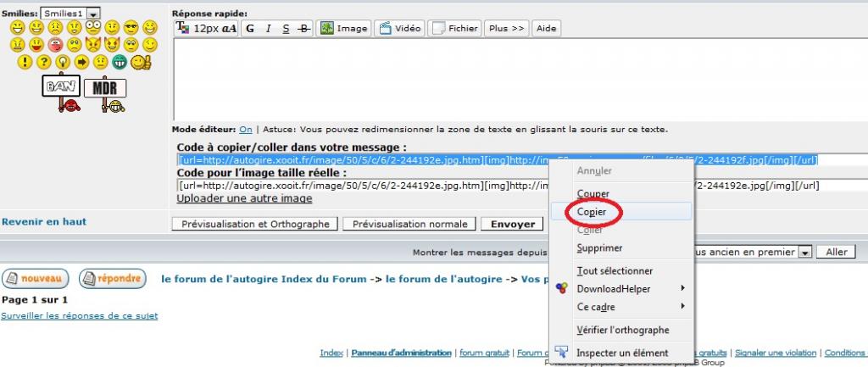Choose Inspecter un élément menu entry

[623, 353]
